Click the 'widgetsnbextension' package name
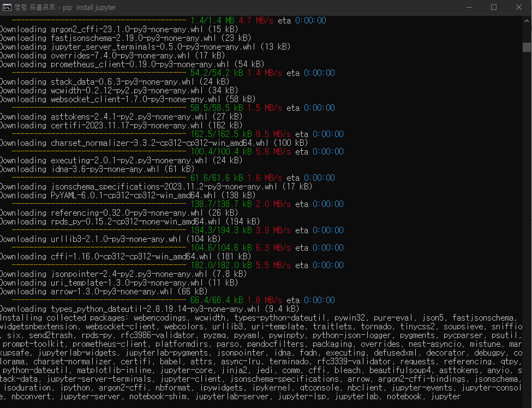Screen dimensions: 532x408 pyautogui.click(x=39, y=327)
